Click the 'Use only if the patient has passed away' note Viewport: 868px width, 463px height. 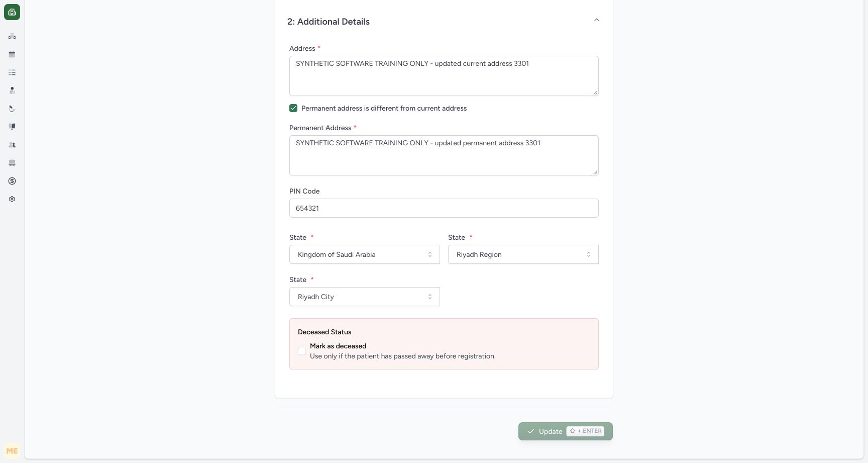tap(403, 356)
